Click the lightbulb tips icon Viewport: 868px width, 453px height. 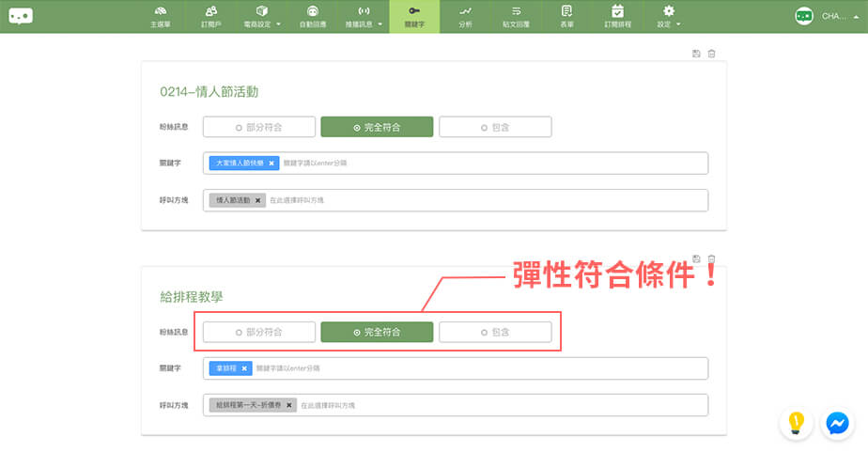796,424
